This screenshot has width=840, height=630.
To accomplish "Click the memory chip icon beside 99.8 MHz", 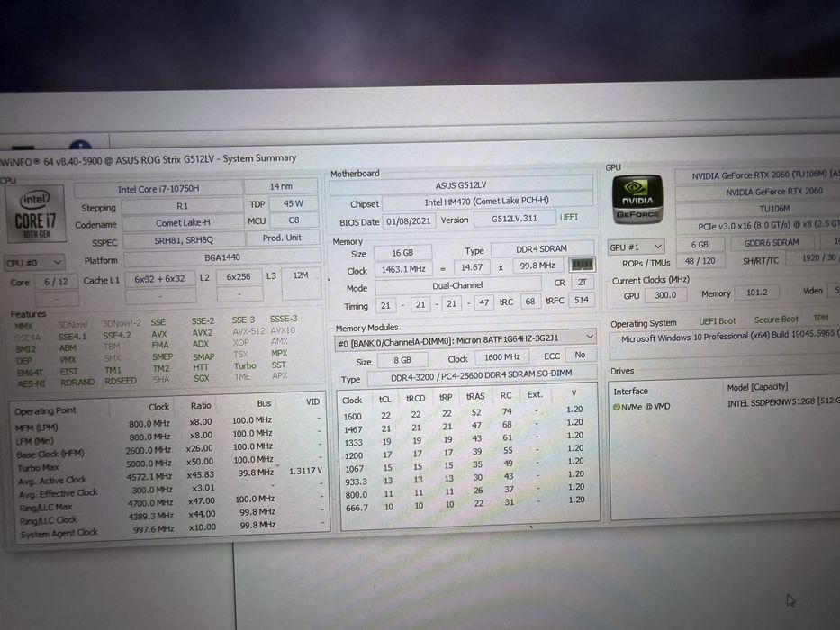I will point(582,265).
